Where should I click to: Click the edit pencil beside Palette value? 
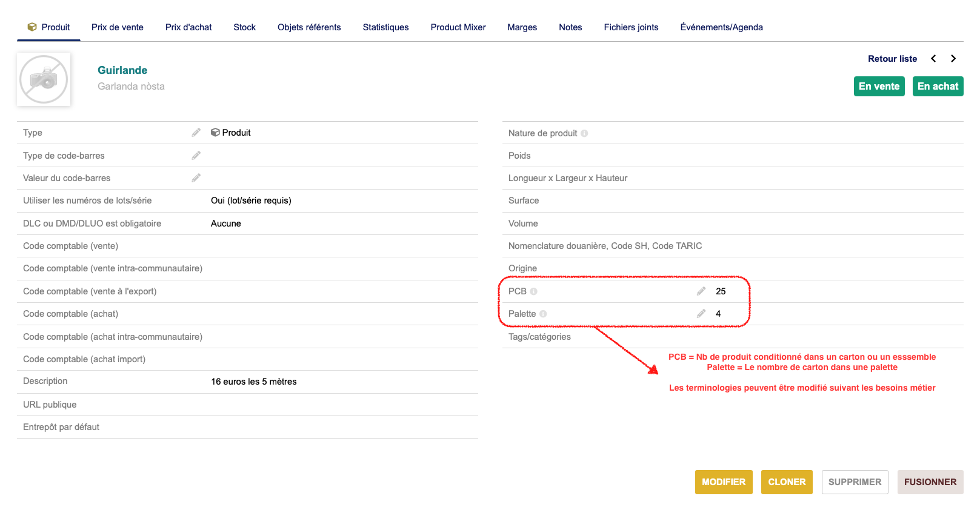(701, 314)
